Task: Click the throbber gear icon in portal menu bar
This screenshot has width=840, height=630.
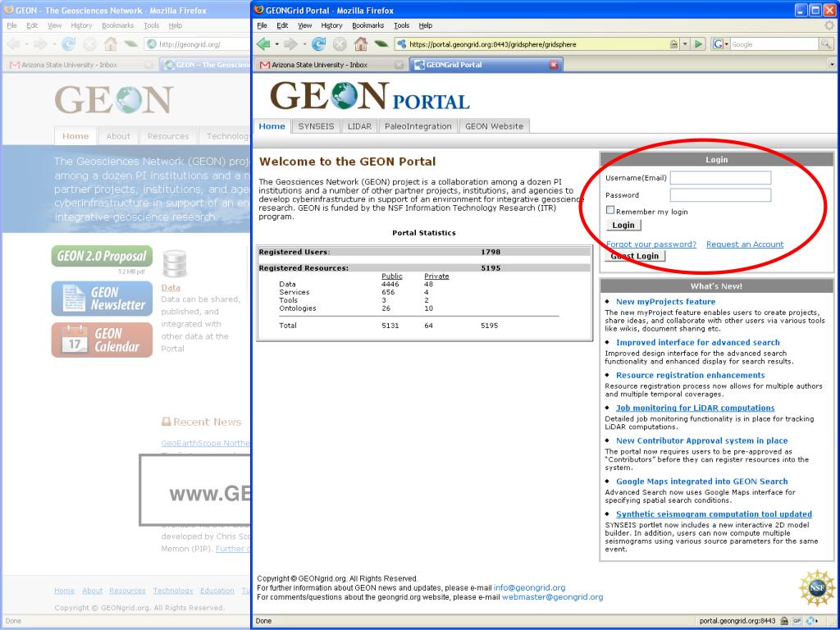Action: click(x=829, y=25)
